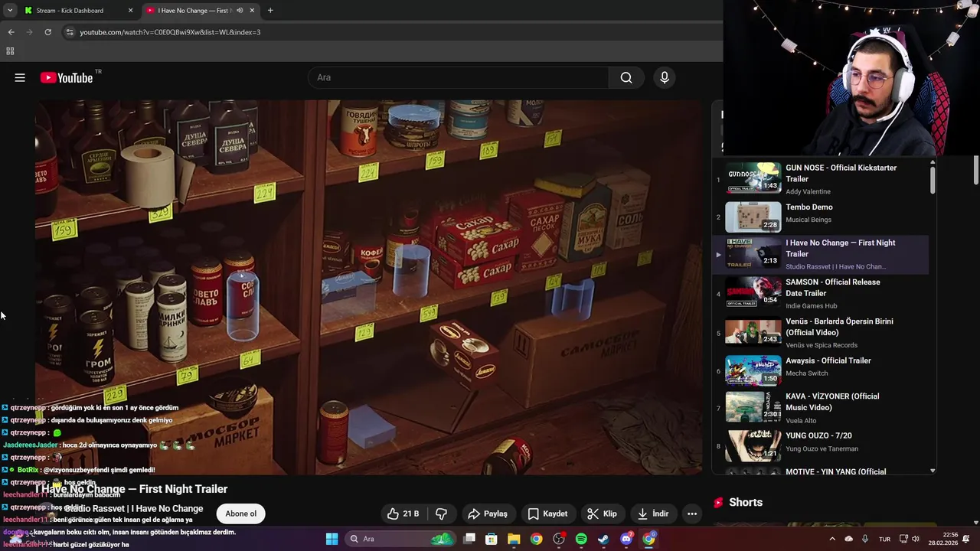Mute the tab via speaker icon
980x551 pixels.
[240, 11]
